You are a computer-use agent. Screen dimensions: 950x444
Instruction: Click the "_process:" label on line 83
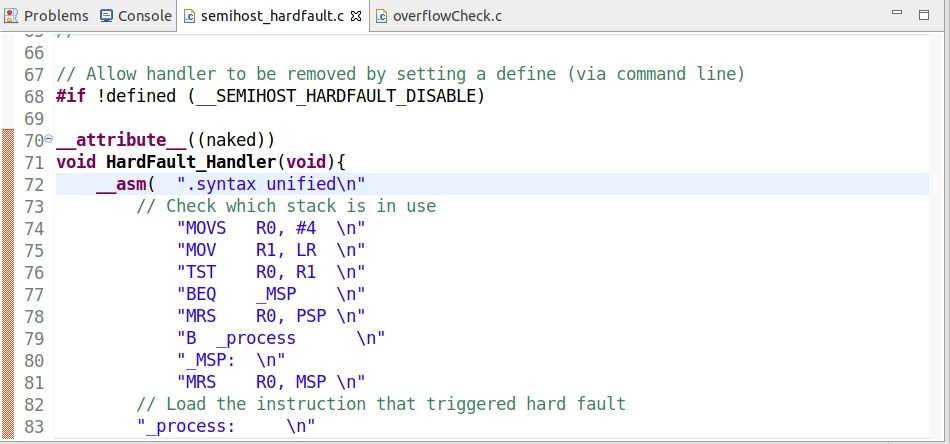click(227, 426)
